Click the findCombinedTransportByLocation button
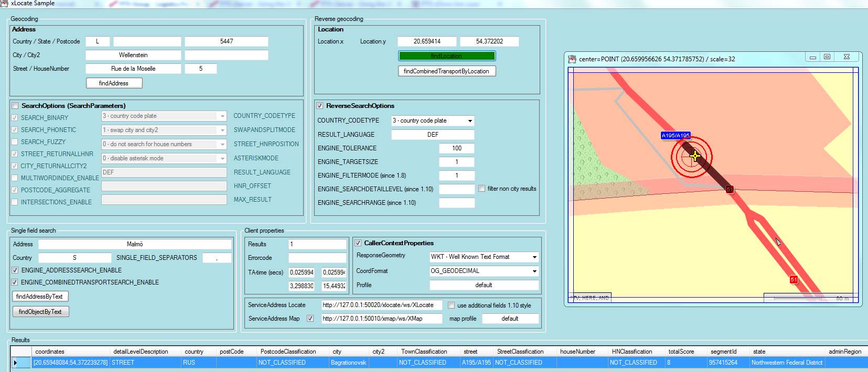 pos(446,71)
